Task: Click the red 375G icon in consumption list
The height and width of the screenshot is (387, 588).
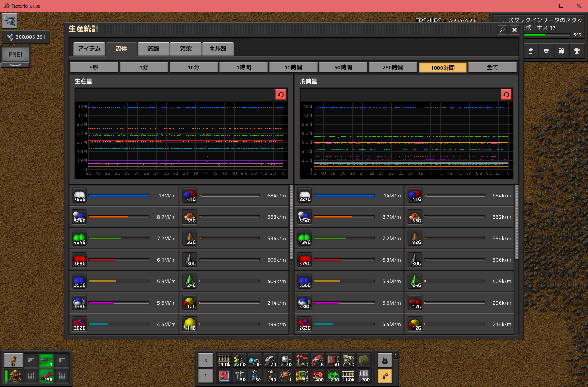Action: pyautogui.click(x=305, y=260)
